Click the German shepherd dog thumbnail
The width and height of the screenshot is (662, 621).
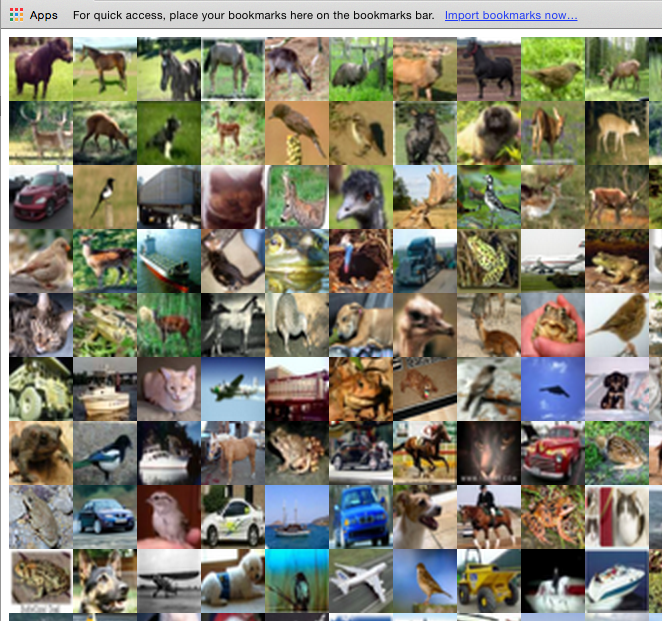point(105,581)
